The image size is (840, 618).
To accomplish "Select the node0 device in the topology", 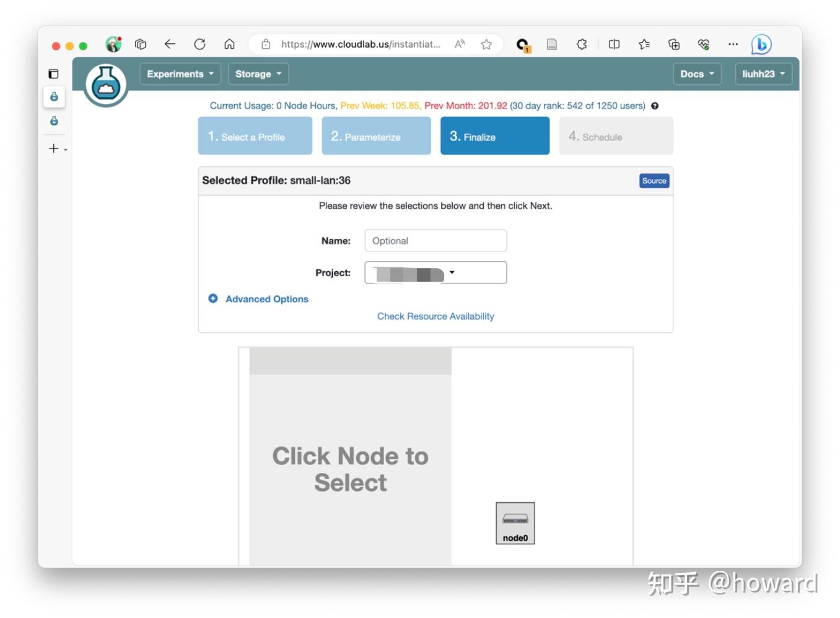I will tap(515, 523).
